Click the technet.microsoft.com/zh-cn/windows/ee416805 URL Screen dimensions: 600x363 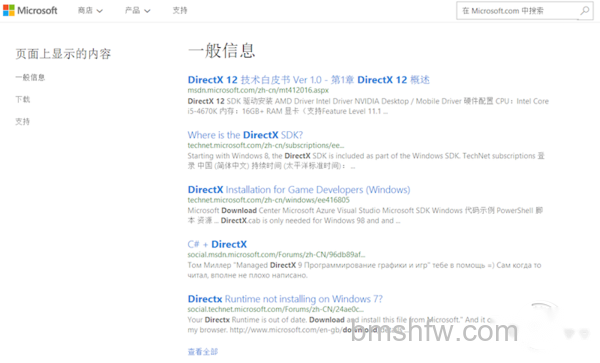tap(268, 200)
